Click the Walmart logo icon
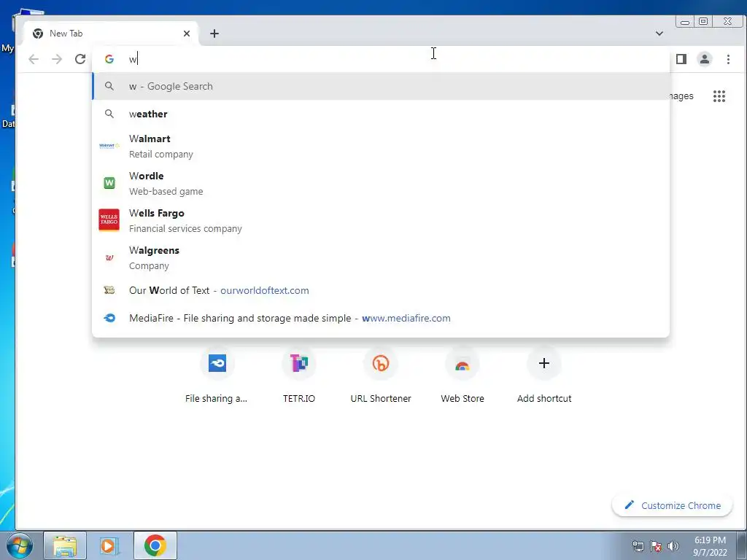Screen dimensions: 747x560 click(109, 146)
